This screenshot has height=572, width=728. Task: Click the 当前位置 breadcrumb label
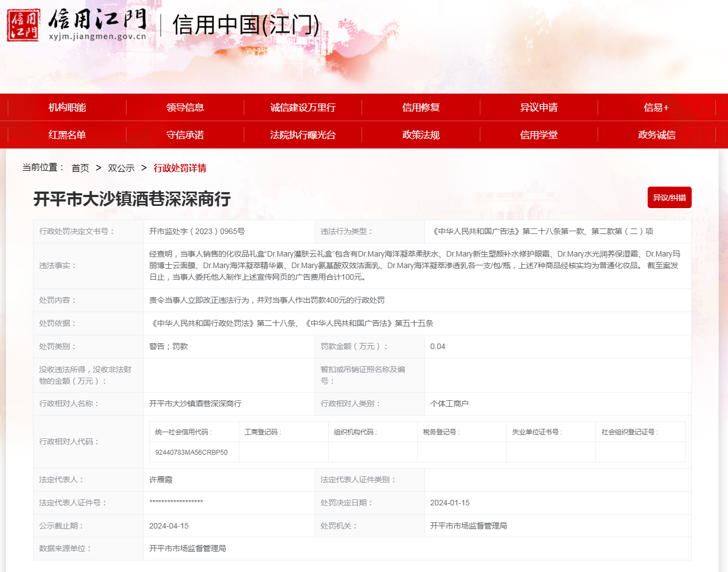click(x=43, y=167)
